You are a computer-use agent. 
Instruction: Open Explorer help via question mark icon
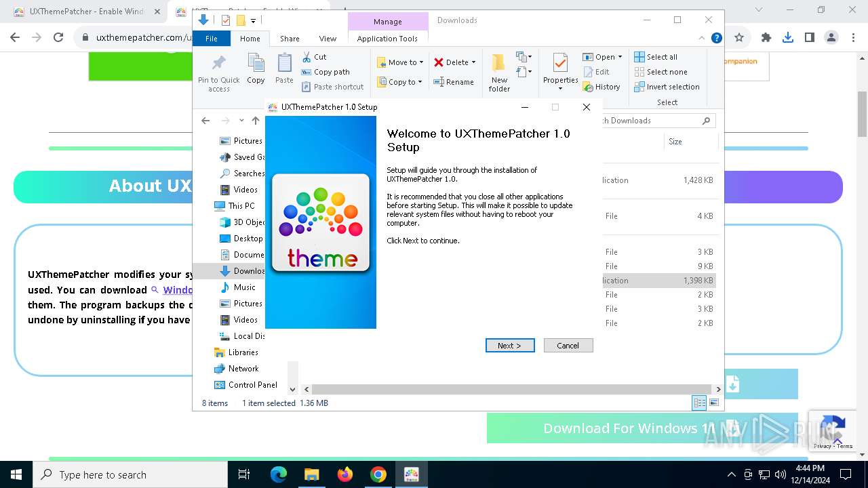[x=717, y=39]
